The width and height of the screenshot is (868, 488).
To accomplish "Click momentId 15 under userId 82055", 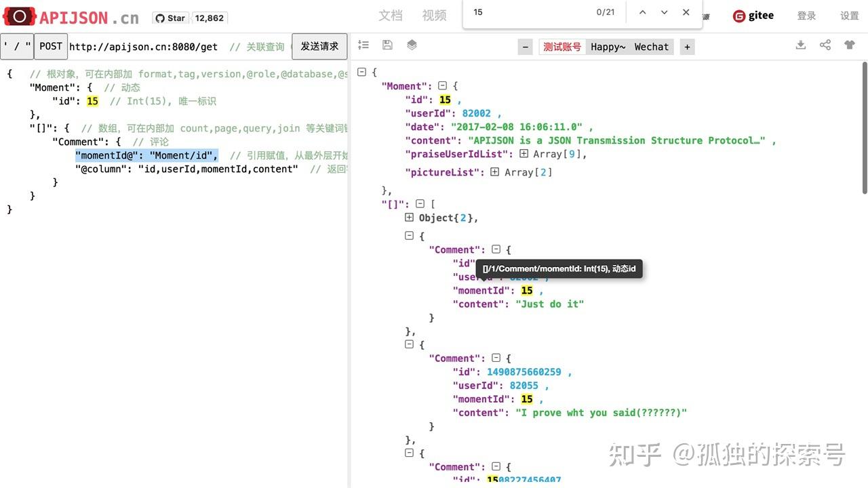I will pos(527,399).
